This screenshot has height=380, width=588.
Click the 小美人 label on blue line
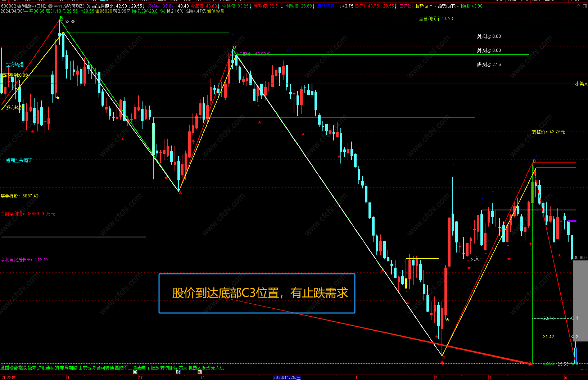click(581, 84)
